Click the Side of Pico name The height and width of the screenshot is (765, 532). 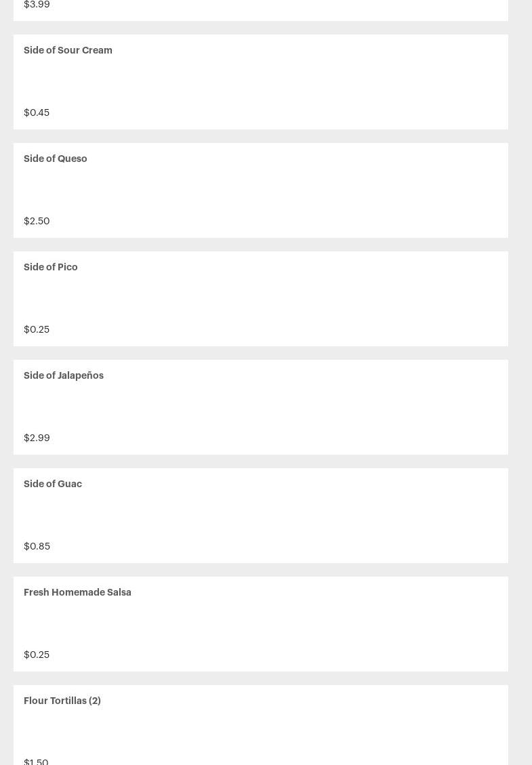[x=51, y=267]
